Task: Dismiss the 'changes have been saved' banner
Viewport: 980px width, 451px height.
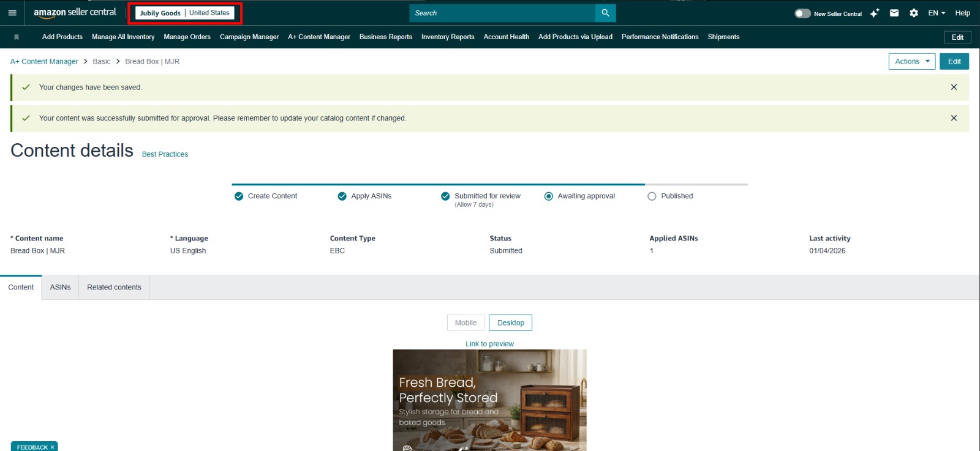Action: coord(954,88)
